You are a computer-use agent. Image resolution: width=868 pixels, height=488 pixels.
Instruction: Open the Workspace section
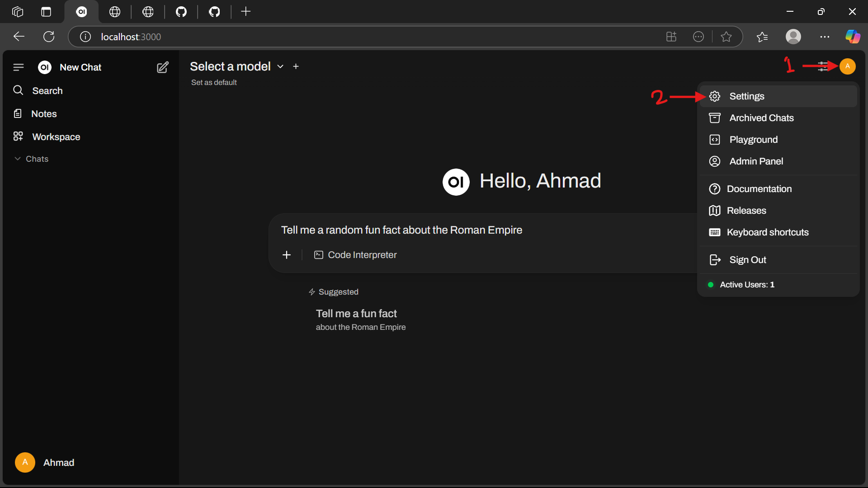(56, 137)
